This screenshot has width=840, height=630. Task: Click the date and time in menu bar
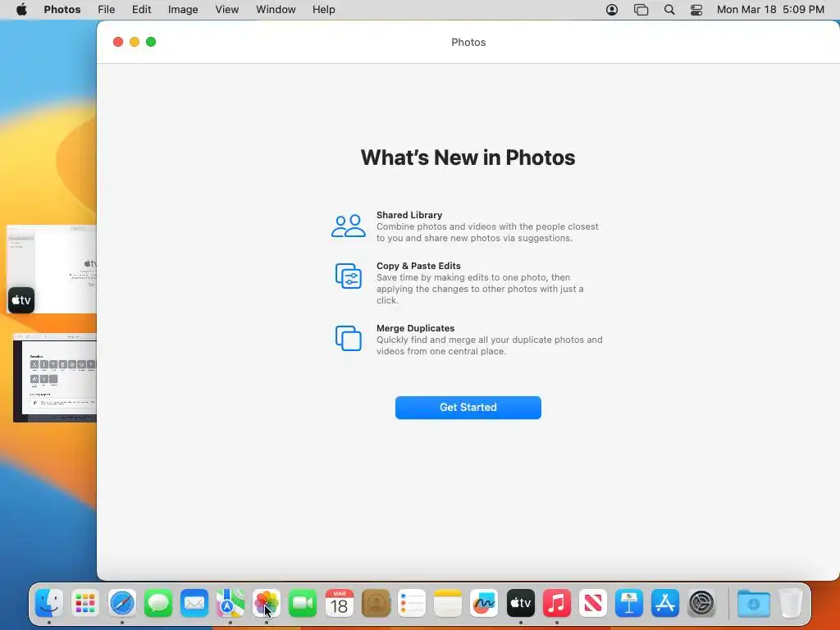770,9
